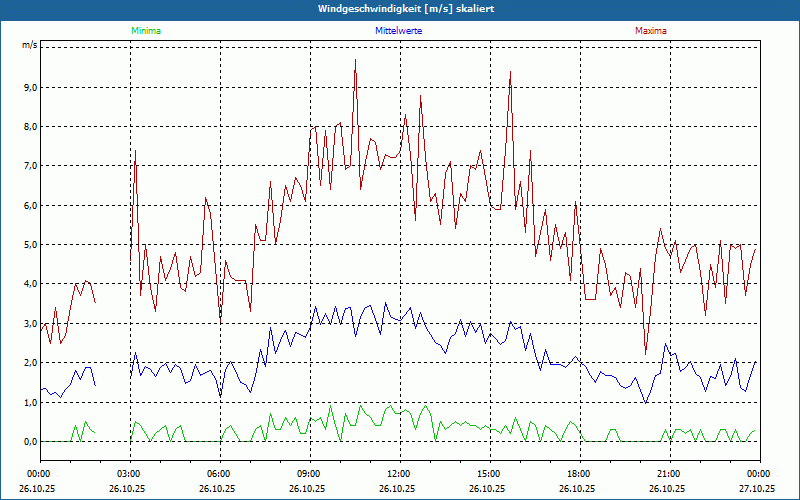Click the 21:00 time axis label

[x=670, y=474]
